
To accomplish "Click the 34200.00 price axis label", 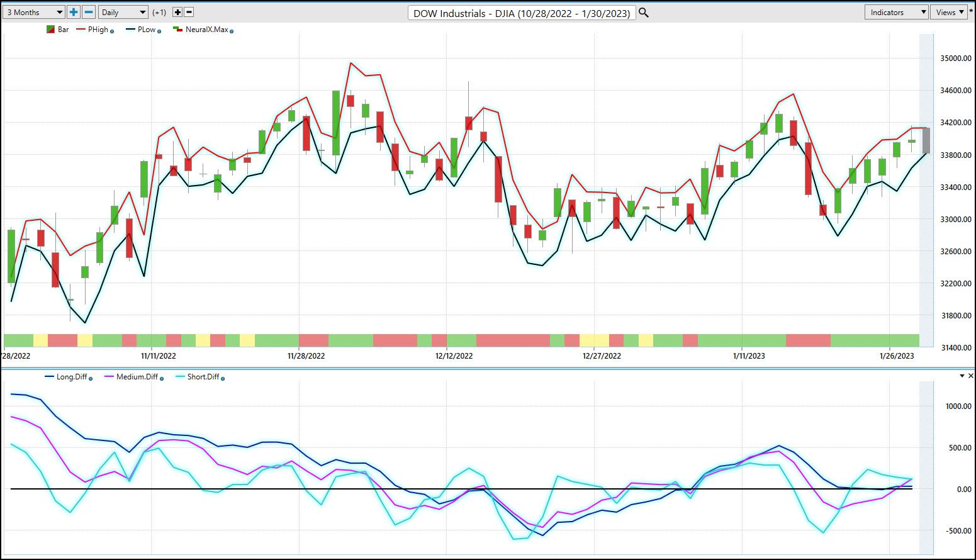I will pos(956,123).
